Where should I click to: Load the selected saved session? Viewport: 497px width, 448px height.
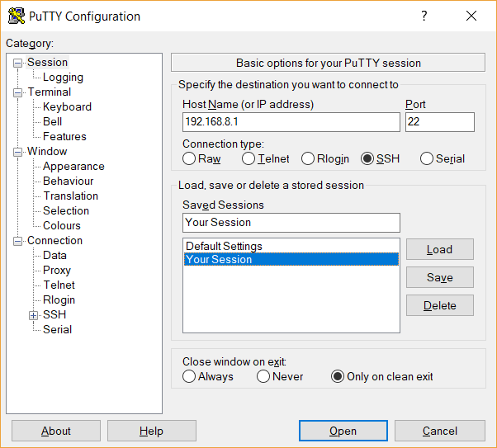[439, 249]
